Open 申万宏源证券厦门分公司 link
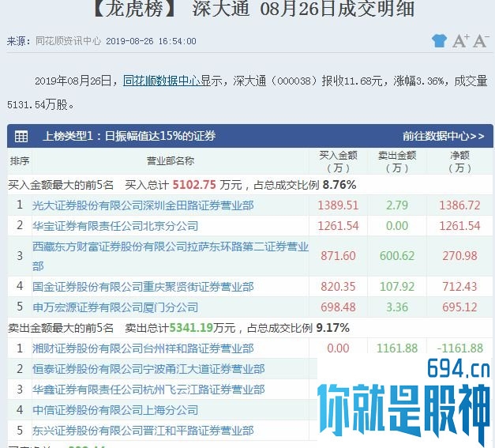Image resolution: width=495 pixels, height=448 pixels. click(x=115, y=307)
